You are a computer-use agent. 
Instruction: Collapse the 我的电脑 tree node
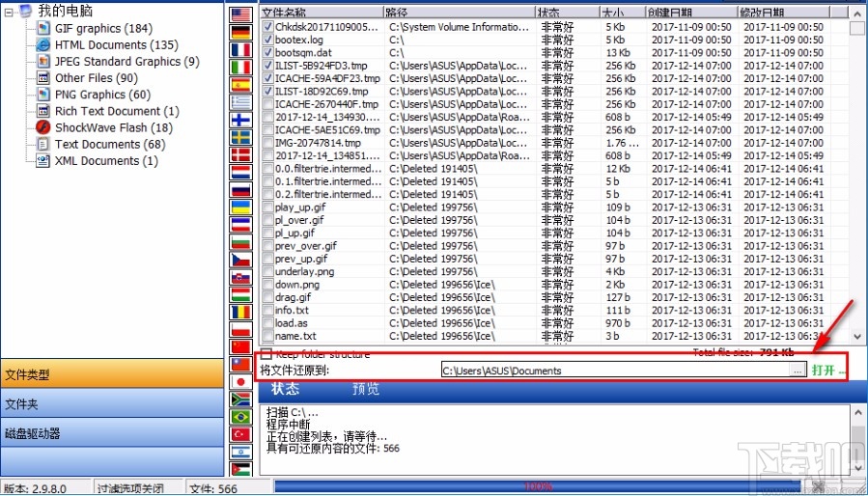(x=8, y=11)
